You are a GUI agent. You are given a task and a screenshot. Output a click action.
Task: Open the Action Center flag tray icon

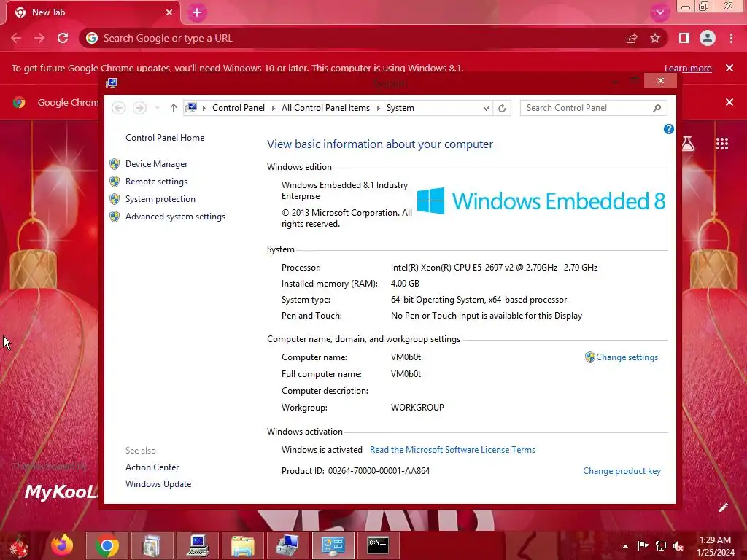pos(643,546)
